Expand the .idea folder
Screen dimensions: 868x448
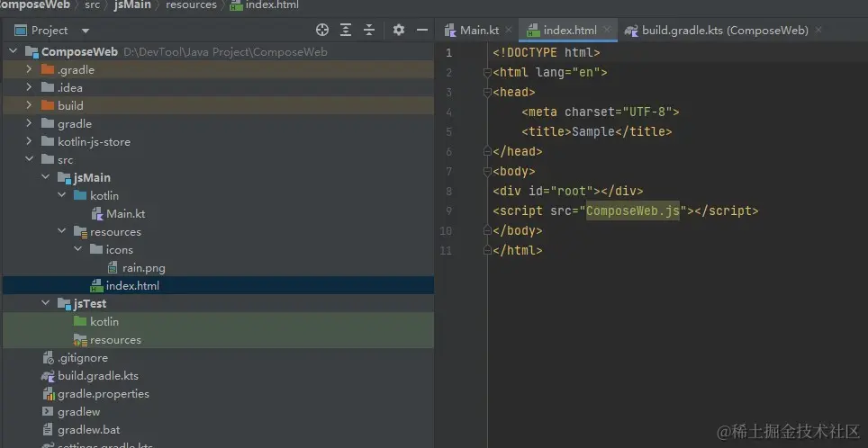[x=29, y=87]
